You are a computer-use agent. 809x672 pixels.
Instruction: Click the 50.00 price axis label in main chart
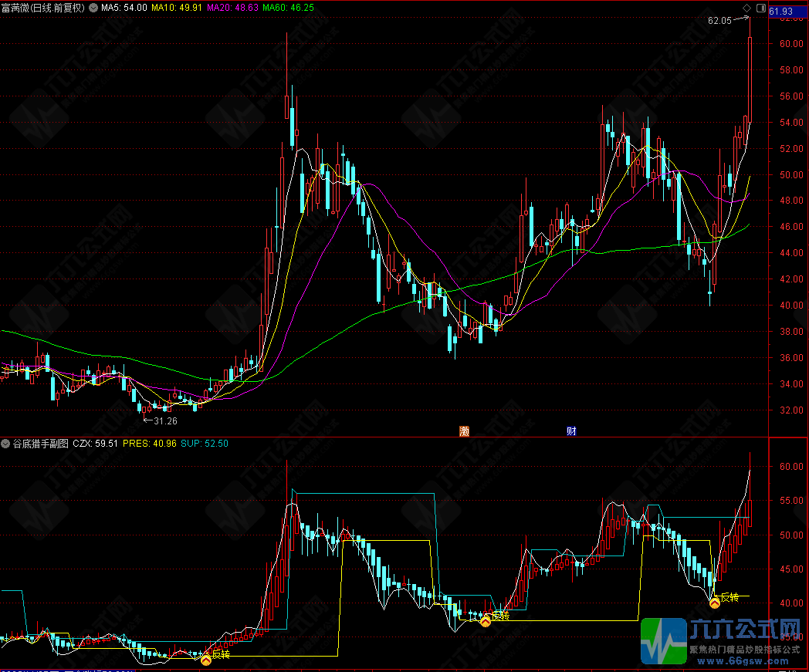coord(791,175)
